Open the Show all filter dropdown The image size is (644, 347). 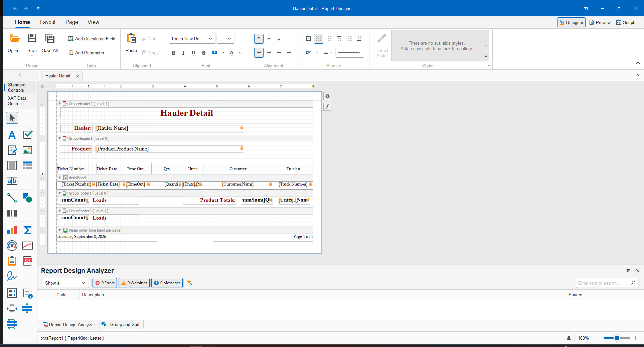pos(65,283)
